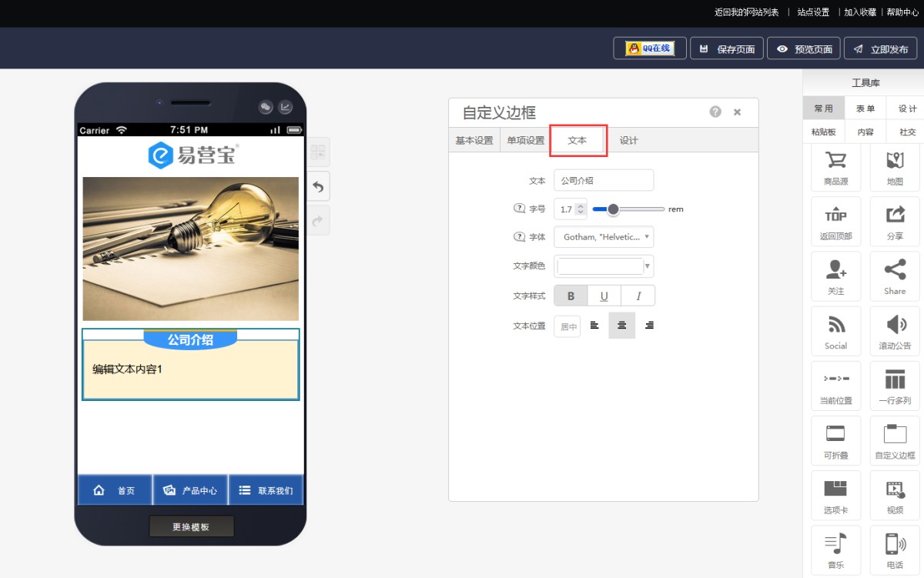Add the 商品源 shopping cart widget
Viewport: 924px width, 578px height.
point(835,167)
